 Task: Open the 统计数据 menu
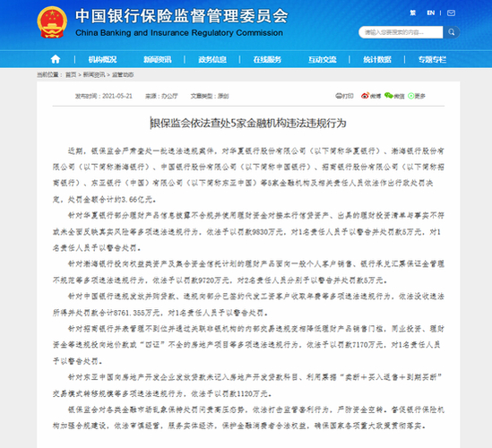pyautogui.click(x=377, y=59)
